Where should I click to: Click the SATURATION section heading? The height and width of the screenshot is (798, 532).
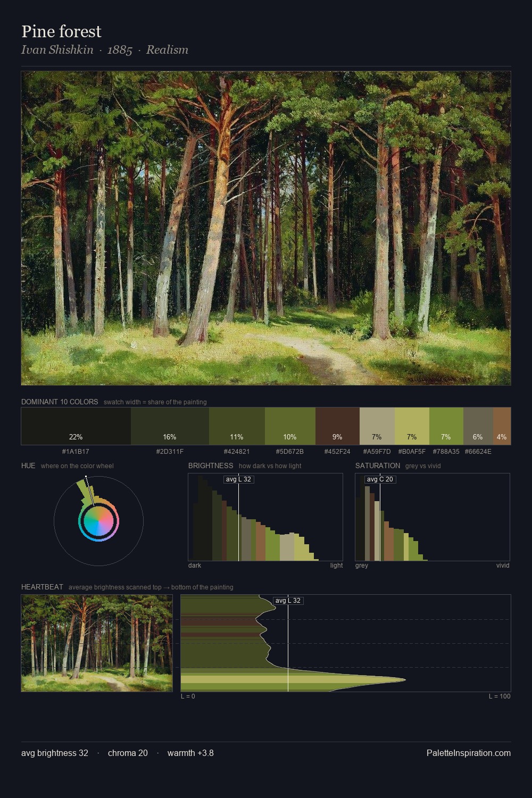point(378,465)
